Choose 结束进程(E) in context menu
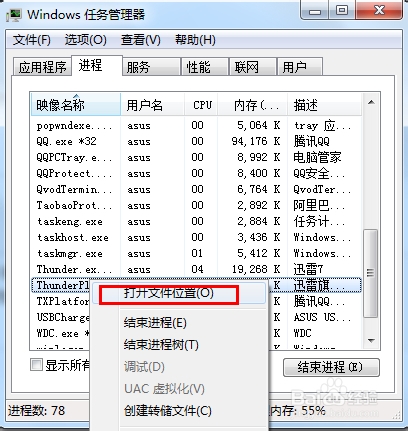 155,323
